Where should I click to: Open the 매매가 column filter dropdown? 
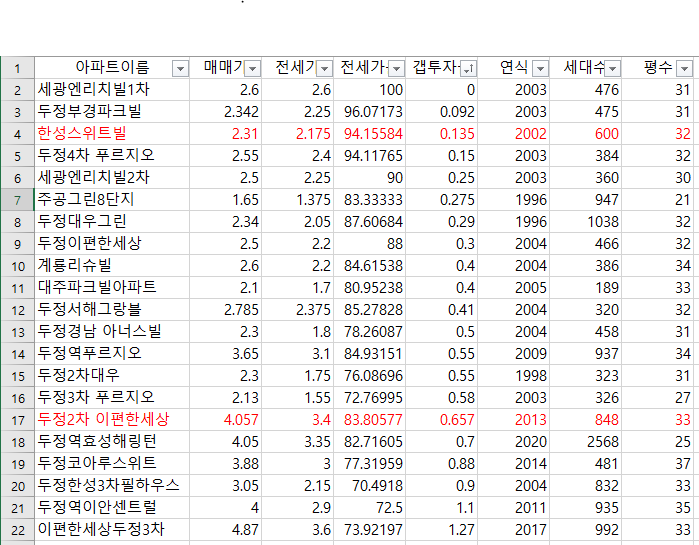(252, 69)
